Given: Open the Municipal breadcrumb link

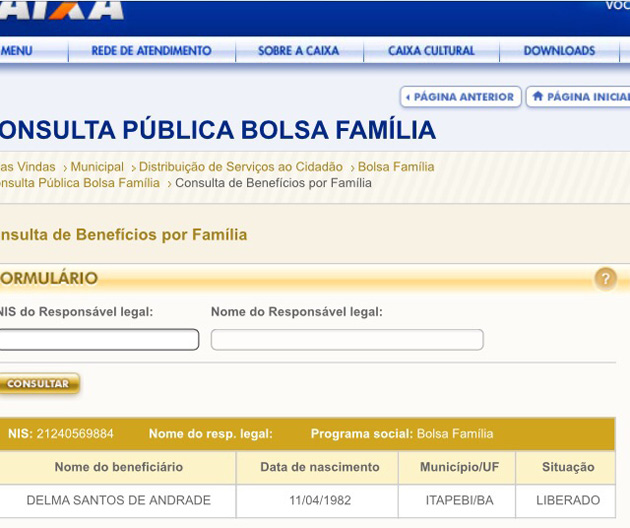Looking at the screenshot, I should click(97, 167).
